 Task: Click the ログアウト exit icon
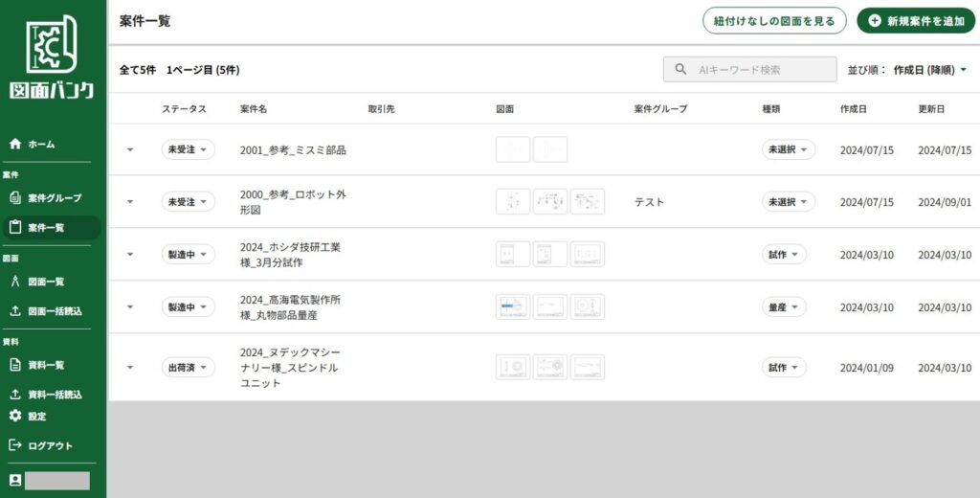(15, 445)
